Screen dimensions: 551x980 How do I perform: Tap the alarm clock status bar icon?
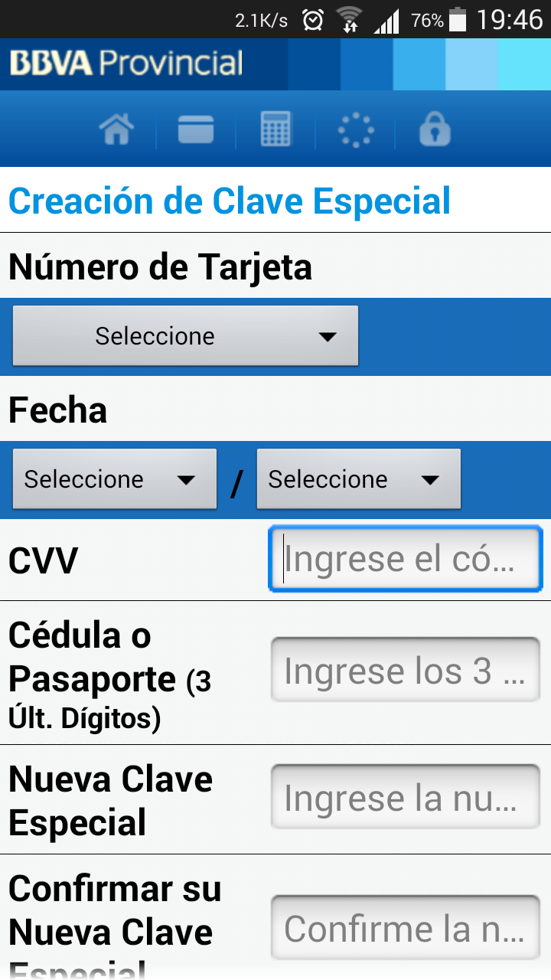313,20
